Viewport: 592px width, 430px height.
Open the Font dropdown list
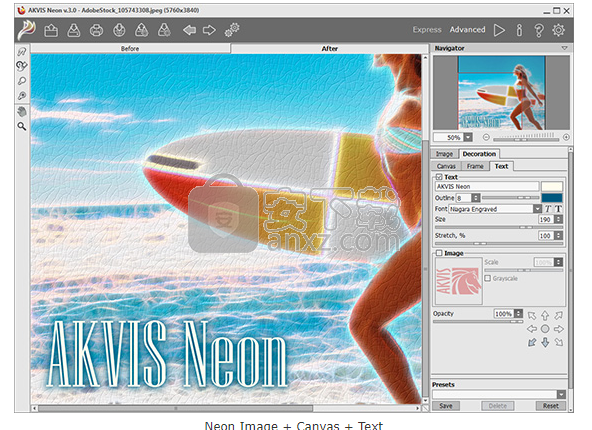[537, 209]
